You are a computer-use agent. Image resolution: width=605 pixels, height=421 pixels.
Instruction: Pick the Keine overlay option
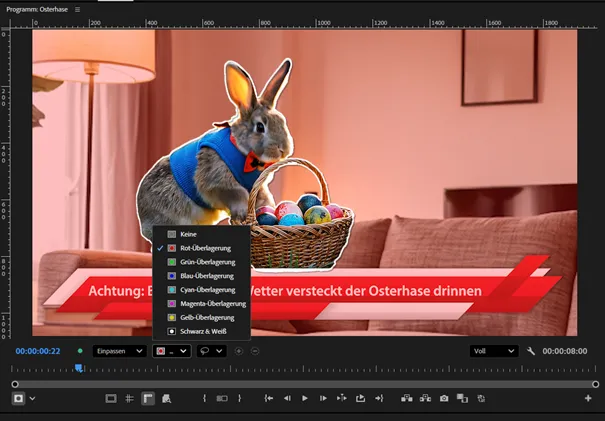(189, 234)
